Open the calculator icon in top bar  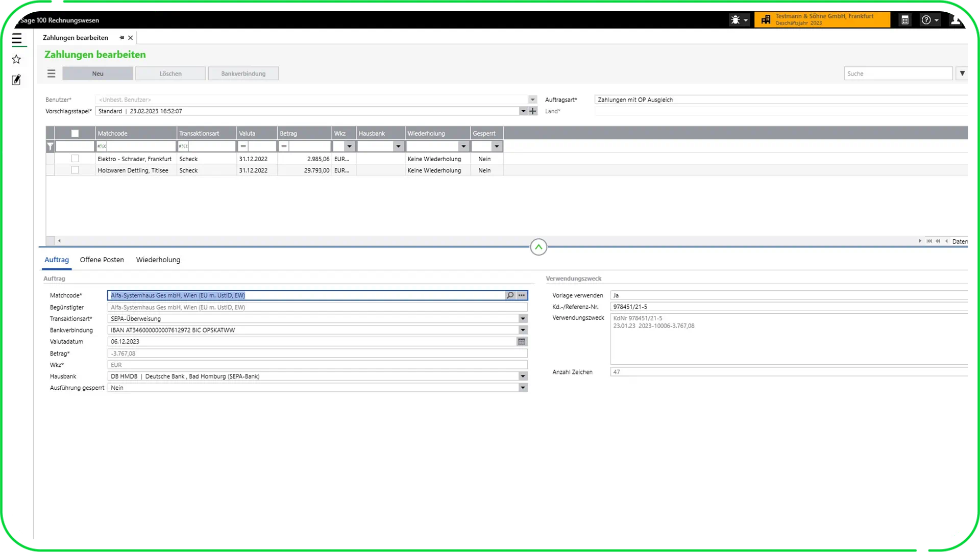click(x=905, y=20)
